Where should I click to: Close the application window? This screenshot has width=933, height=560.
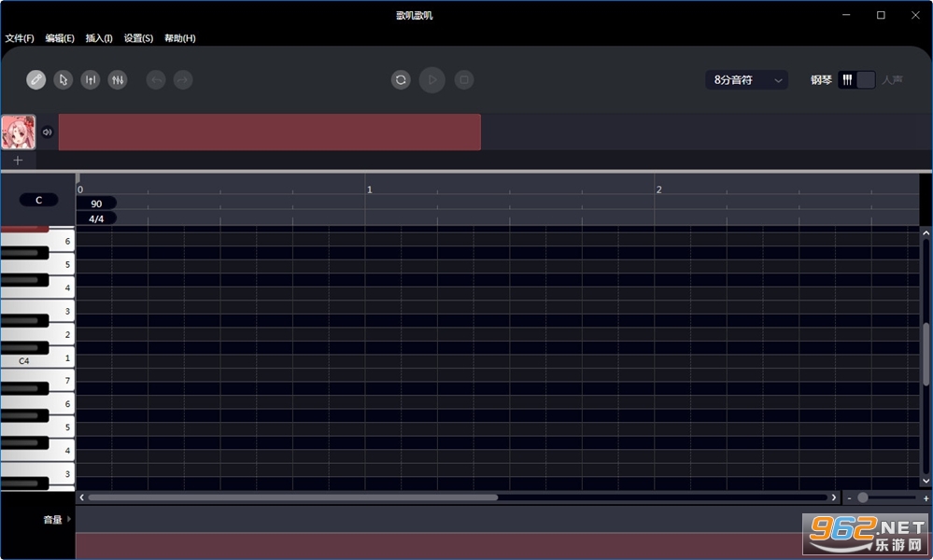pos(915,15)
